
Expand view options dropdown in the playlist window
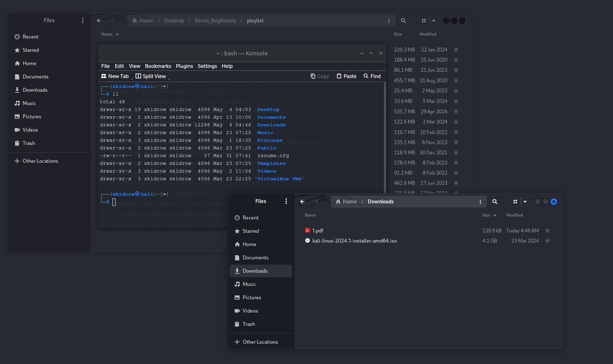(x=433, y=21)
